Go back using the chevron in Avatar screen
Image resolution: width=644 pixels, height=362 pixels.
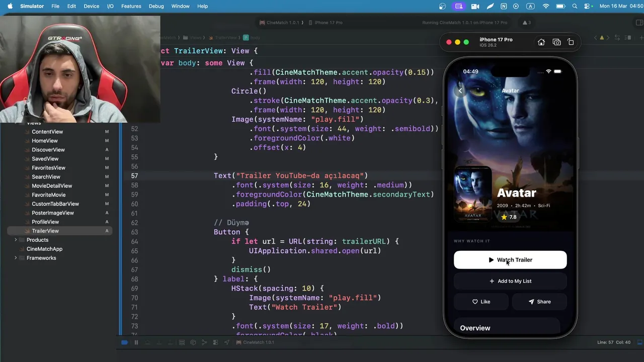[460, 90]
